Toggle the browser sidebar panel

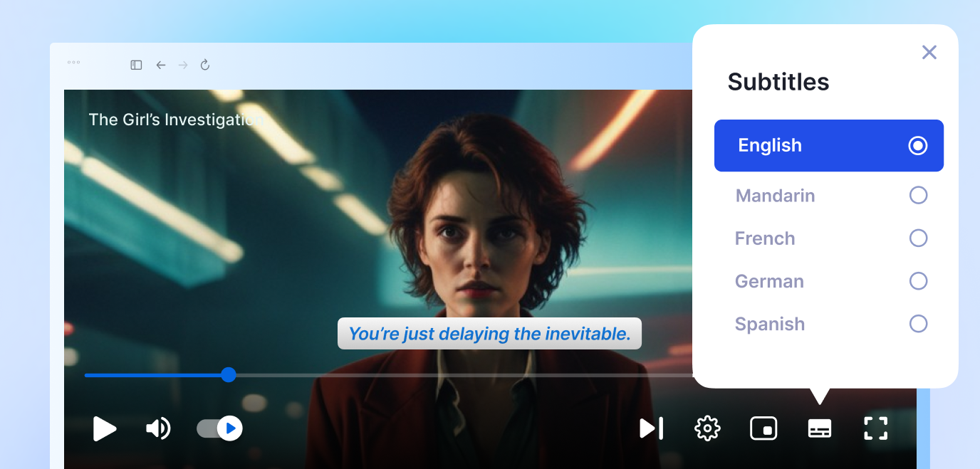[135, 65]
